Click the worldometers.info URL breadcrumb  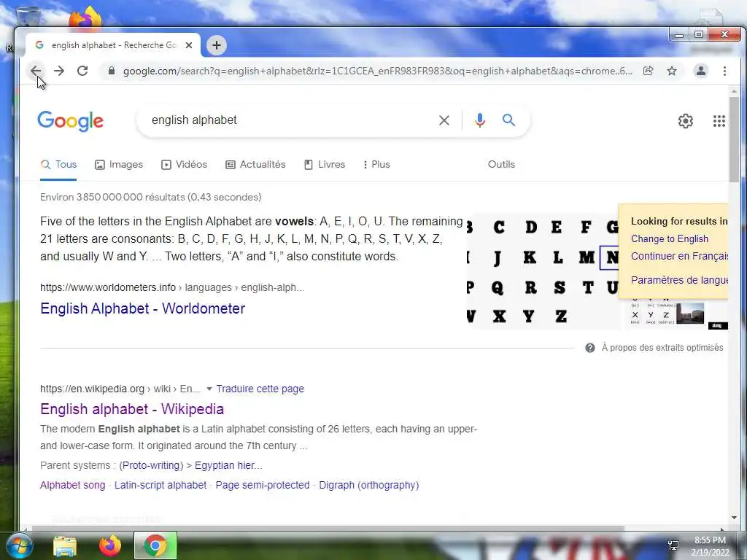(x=172, y=287)
